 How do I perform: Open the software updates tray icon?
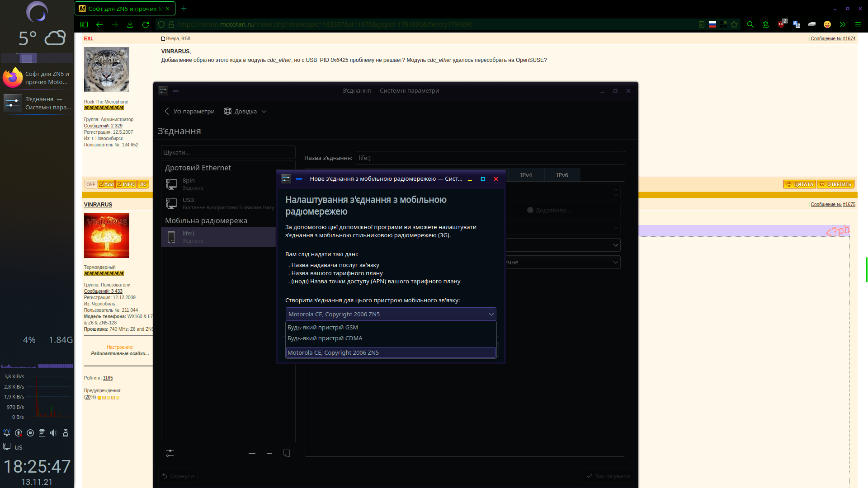(x=19, y=433)
